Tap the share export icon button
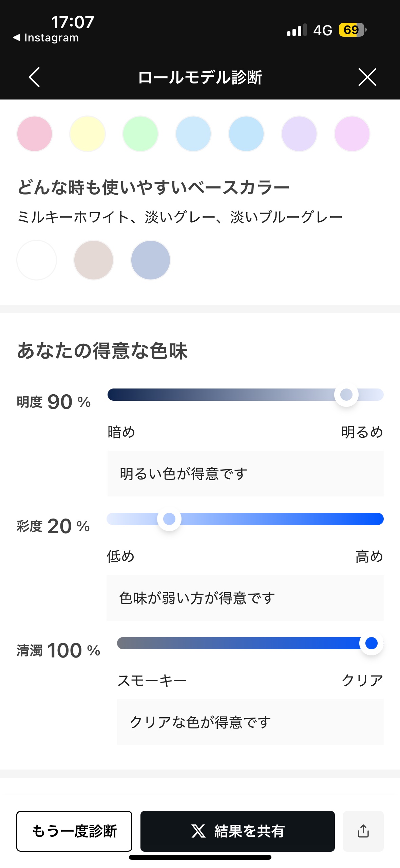 click(363, 831)
